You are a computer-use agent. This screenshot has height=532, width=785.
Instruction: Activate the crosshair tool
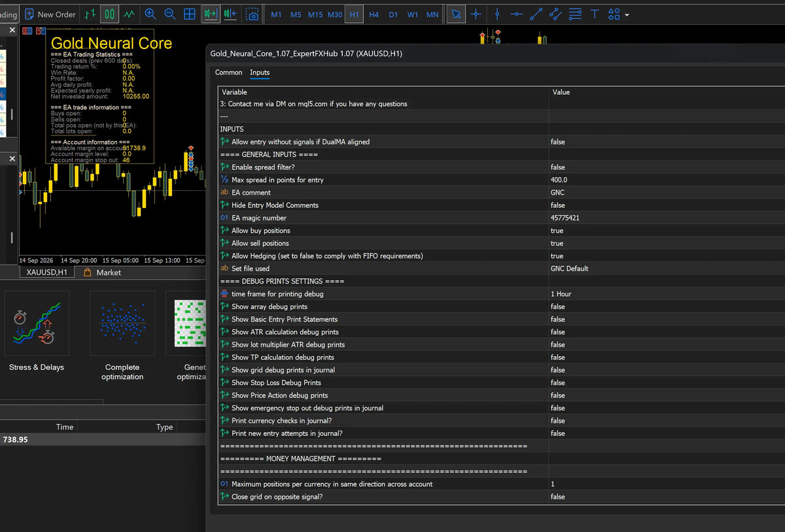click(476, 14)
